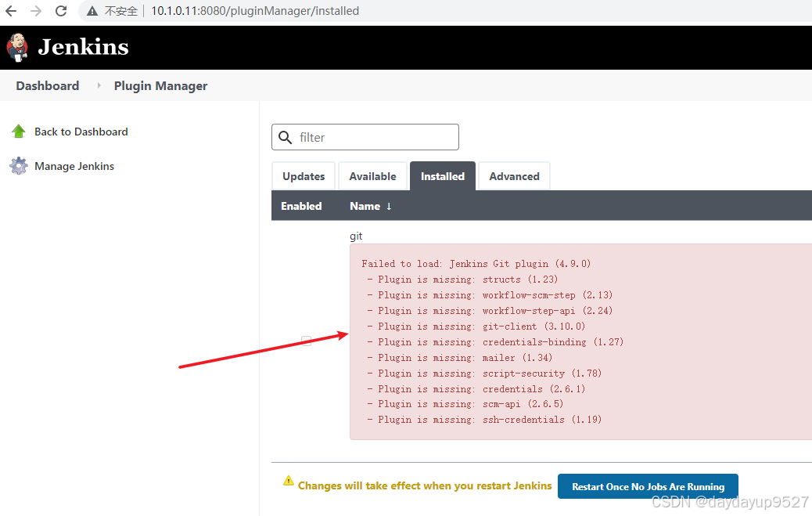The height and width of the screenshot is (516, 812).
Task: Click the missing 'scm-api (2.6.5)' line
Action: [465, 403]
